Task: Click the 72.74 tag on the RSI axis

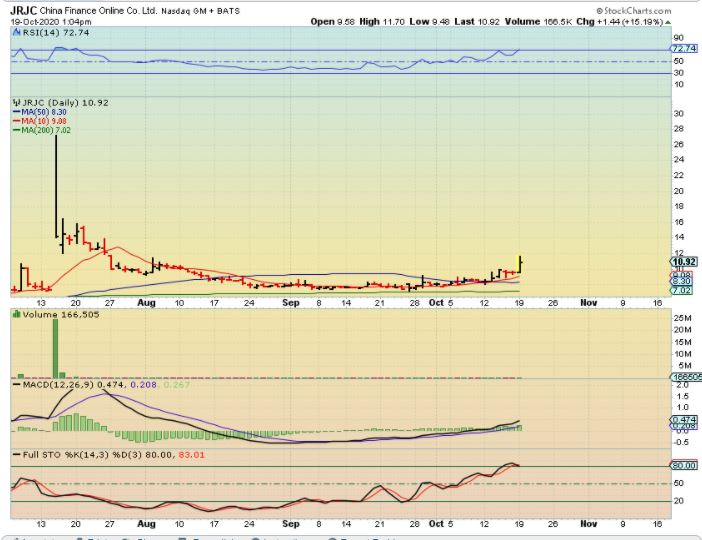Action: 684,48
